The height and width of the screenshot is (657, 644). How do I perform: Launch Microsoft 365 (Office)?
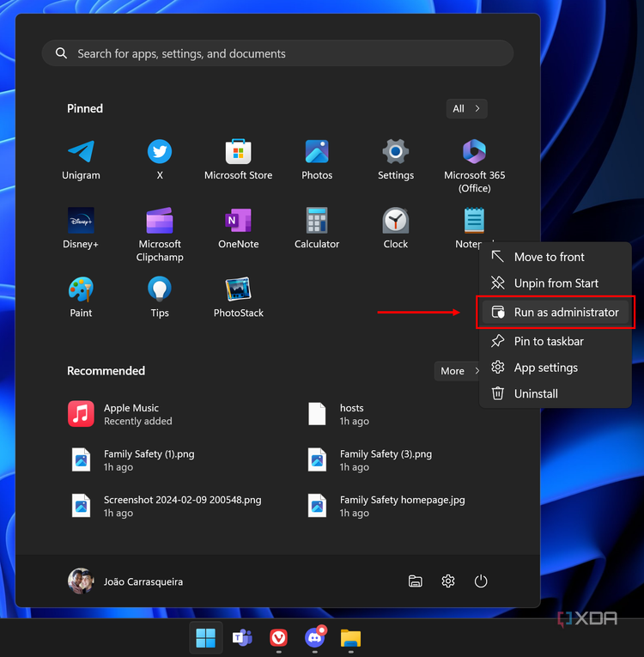click(474, 166)
